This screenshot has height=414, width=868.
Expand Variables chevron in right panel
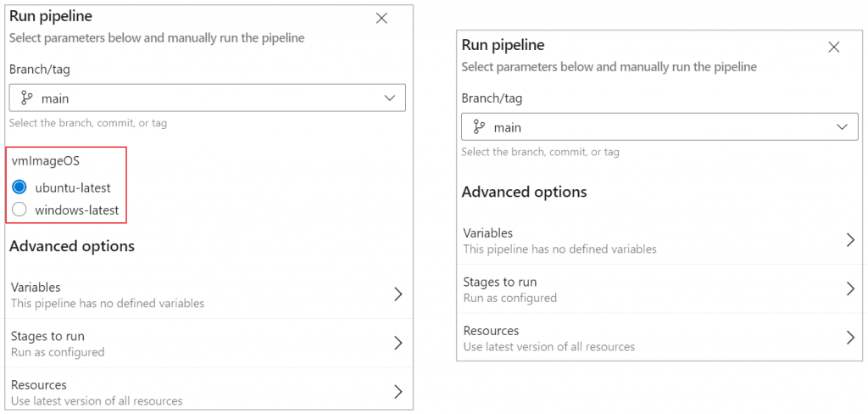pyautogui.click(x=850, y=240)
